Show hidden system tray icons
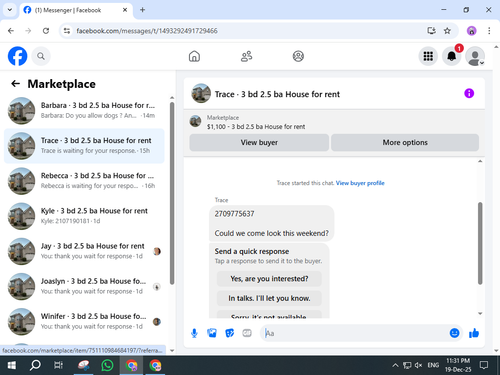This screenshot has height=375, width=500. pos(395,365)
